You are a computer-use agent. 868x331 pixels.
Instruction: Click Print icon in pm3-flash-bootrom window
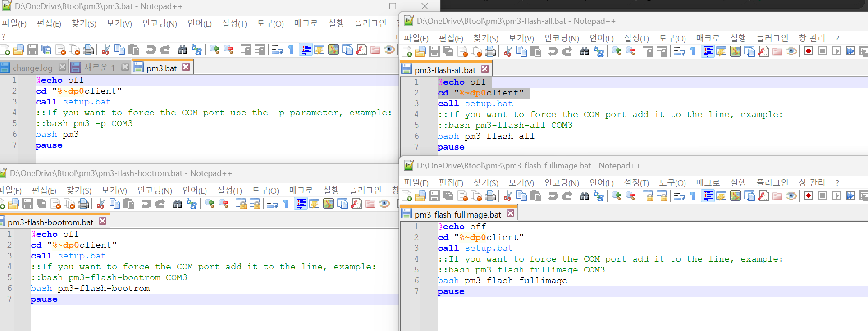84,204
